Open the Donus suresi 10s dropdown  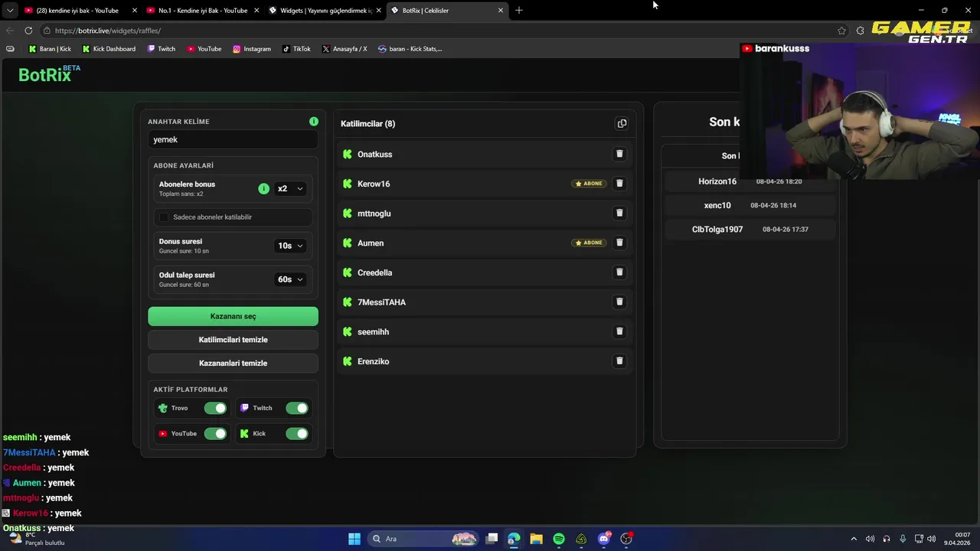click(x=290, y=246)
